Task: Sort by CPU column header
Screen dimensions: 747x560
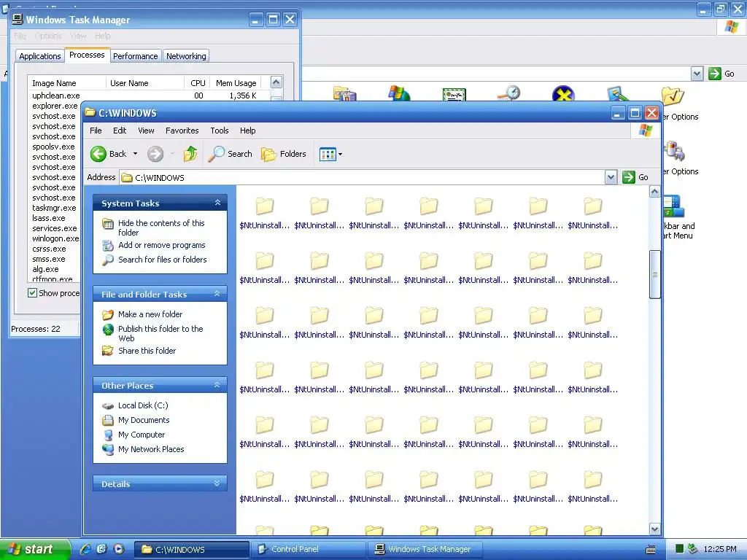Action: [197, 83]
